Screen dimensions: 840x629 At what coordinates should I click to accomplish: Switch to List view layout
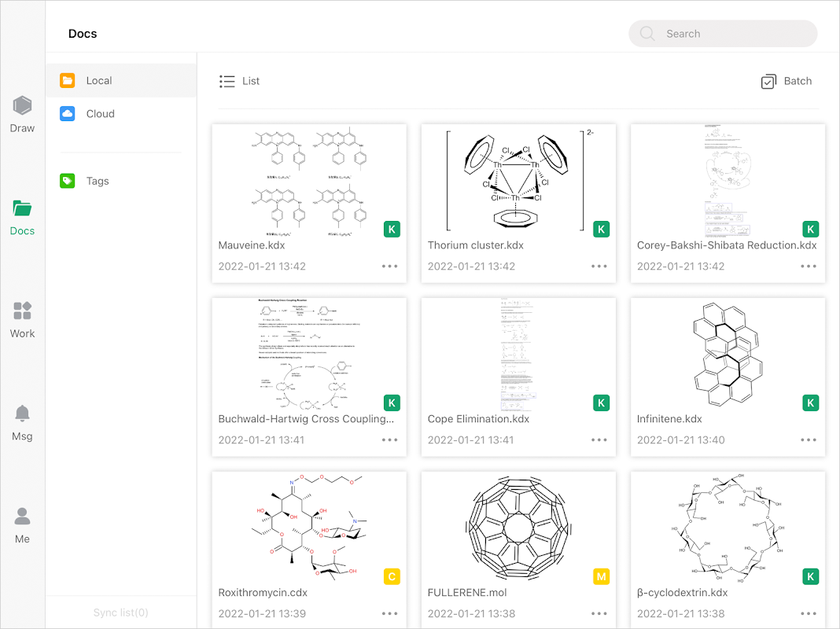click(240, 81)
